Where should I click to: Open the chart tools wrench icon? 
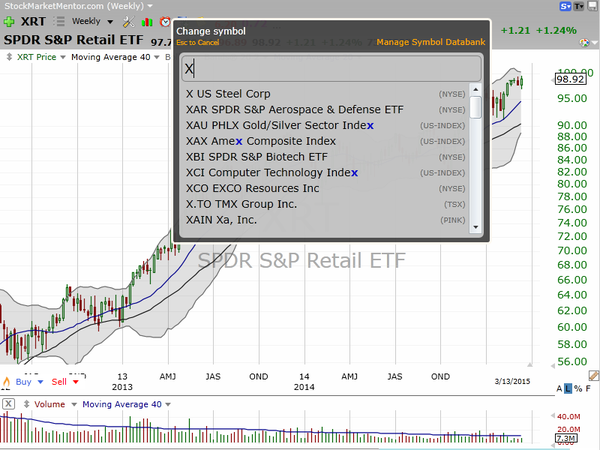pyautogui.click(x=129, y=22)
